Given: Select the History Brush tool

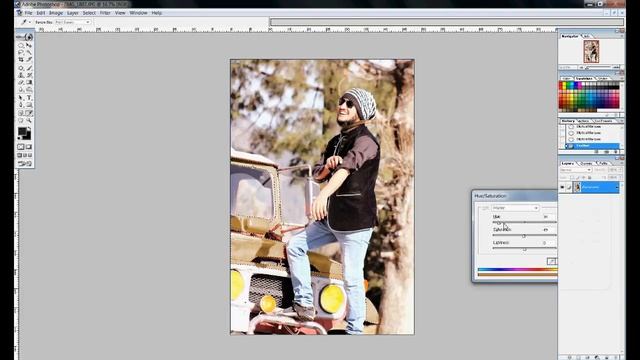Looking at the screenshot, I should 29,75.
